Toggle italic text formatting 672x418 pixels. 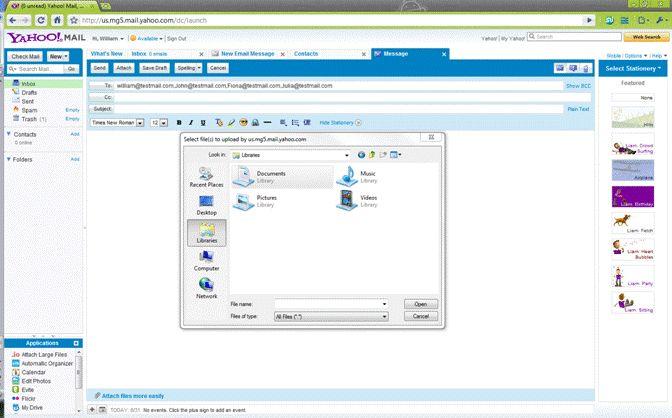(190, 122)
